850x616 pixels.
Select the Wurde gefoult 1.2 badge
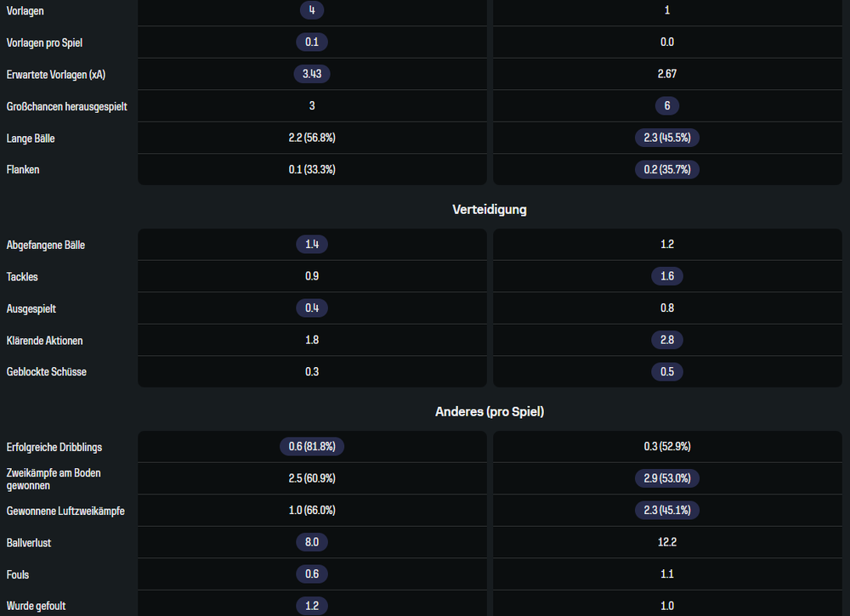(312, 606)
